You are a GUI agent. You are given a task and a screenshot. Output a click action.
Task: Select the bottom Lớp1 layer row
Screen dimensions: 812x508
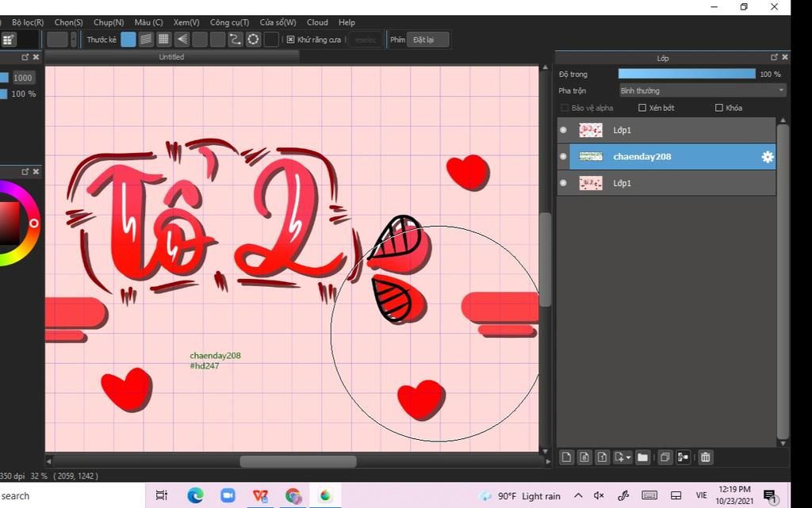[x=666, y=182]
